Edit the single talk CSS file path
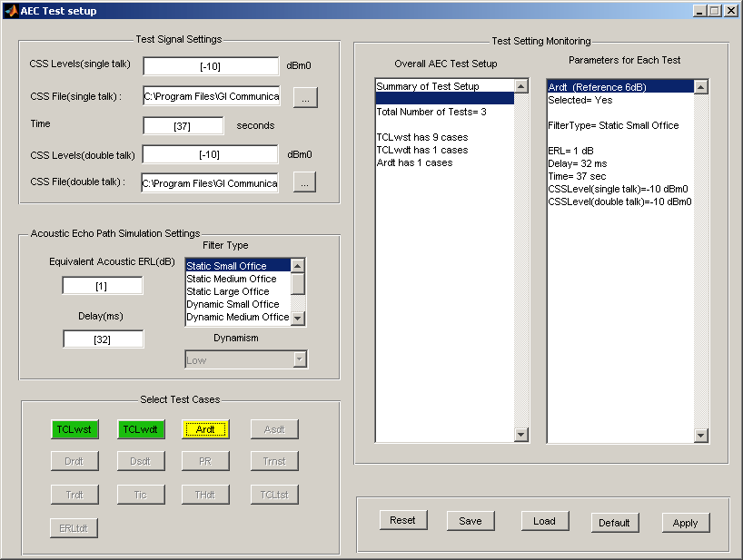Image resolution: width=743 pixels, height=560 pixels. click(212, 96)
